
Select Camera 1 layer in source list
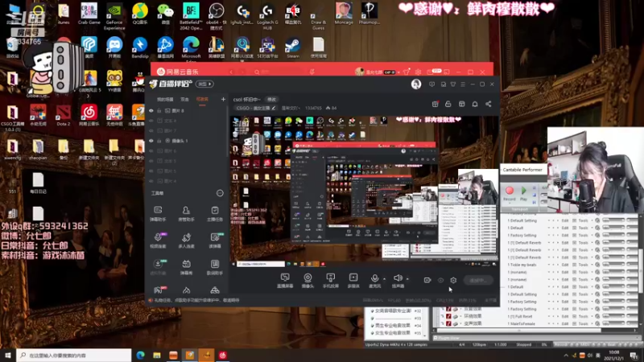(x=187, y=141)
